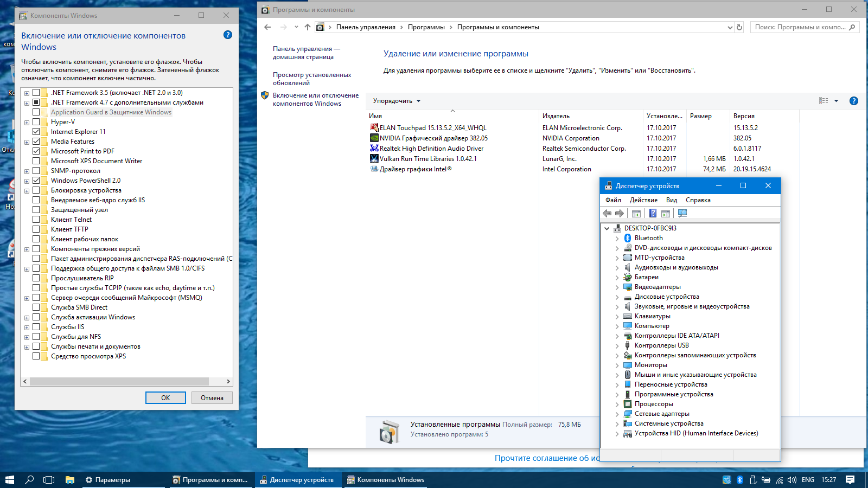Expand Видеоадаптеры in Device Manager
Image resolution: width=868 pixels, height=488 pixels.
(x=617, y=287)
